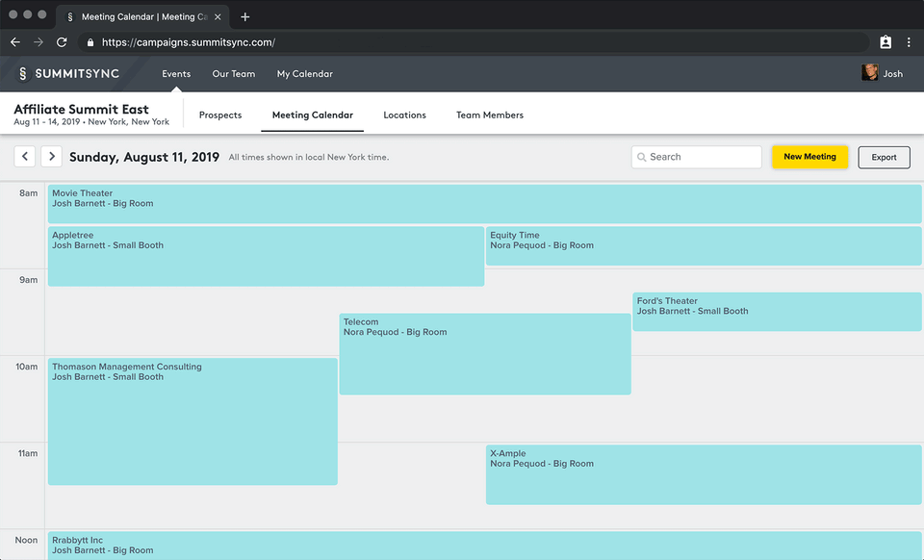The image size is (924, 560).
Task: Open the browser profile badge icon
Action: point(885,42)
